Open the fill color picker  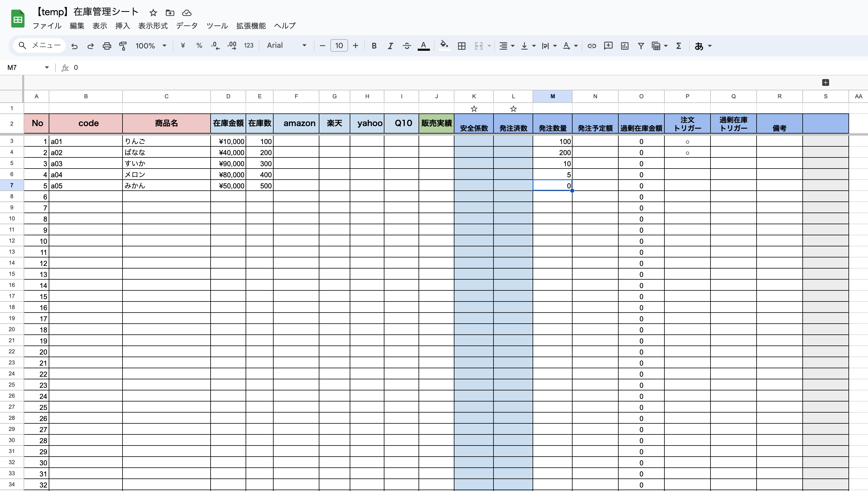point(444,45)
